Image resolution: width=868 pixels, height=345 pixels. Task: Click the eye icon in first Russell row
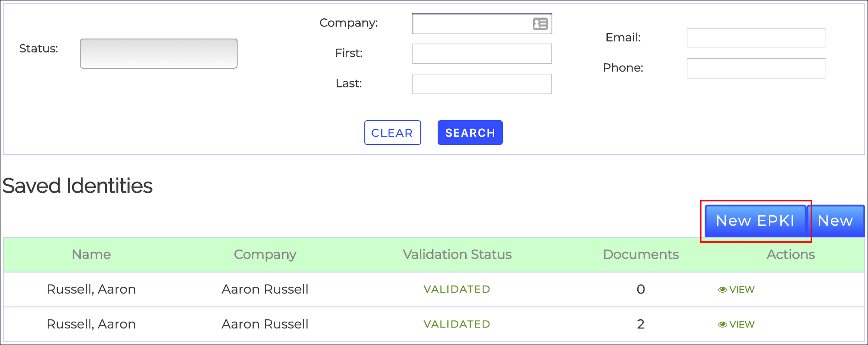(722, 289)
